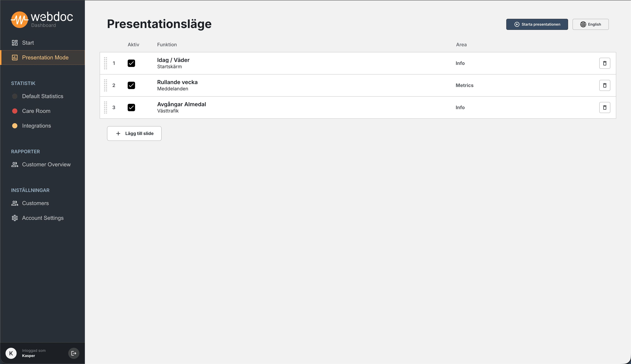The height and width of the screenshot is (364, 631).
Task: Open Care Room statistics
Action: pos(36,111)
